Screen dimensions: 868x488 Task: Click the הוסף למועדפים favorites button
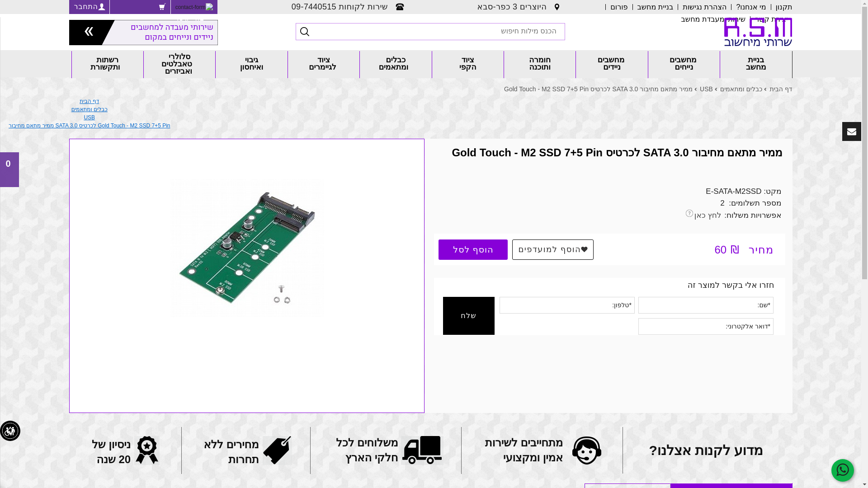point(552,249)
